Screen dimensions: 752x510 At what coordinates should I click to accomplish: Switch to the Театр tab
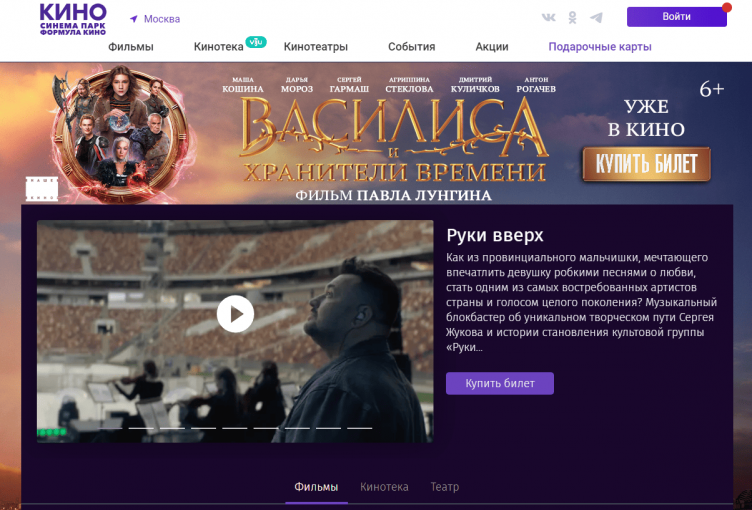click(x=445, y=487)
